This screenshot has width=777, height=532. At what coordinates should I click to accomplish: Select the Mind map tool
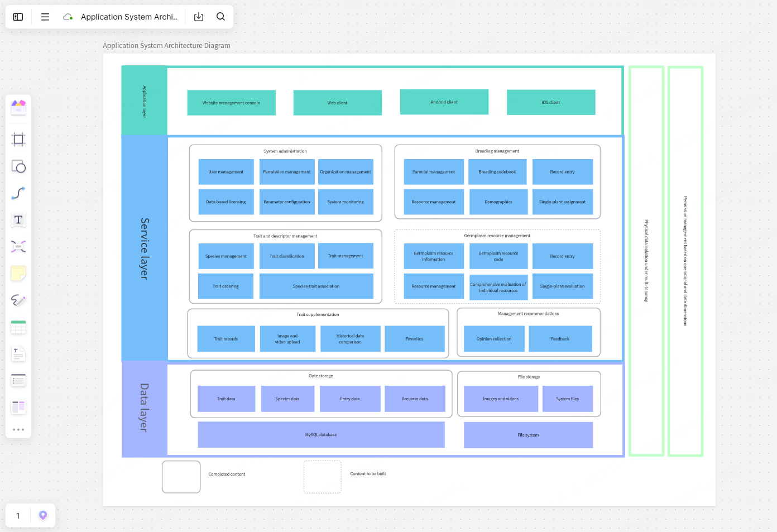(18, 247)
